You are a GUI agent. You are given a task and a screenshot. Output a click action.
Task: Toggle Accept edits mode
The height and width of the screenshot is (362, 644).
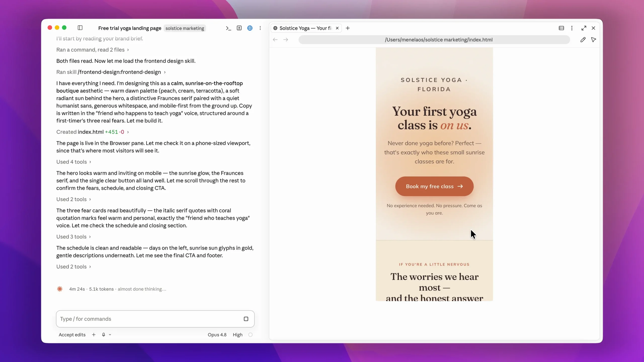(x=72, y=335)
